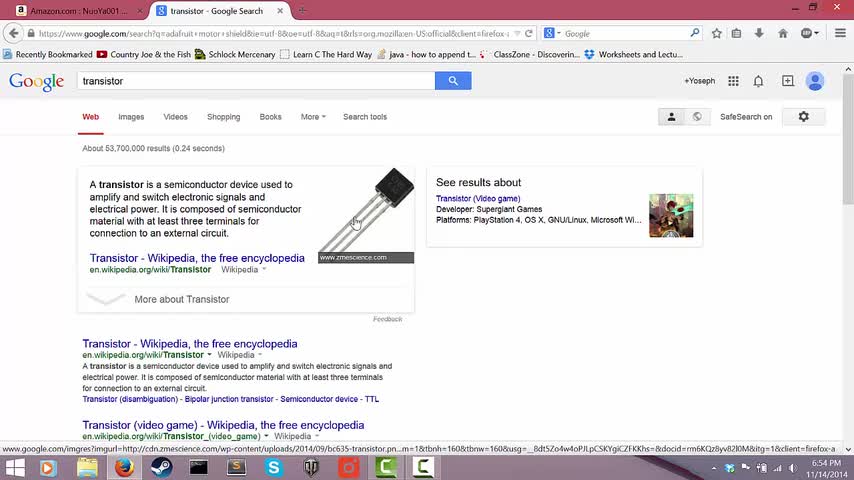Click SafeSearch on label

746,117
